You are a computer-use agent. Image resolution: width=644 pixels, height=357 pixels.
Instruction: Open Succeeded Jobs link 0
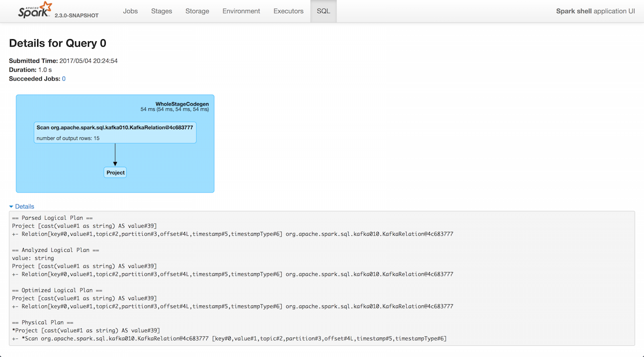[64, 79]
